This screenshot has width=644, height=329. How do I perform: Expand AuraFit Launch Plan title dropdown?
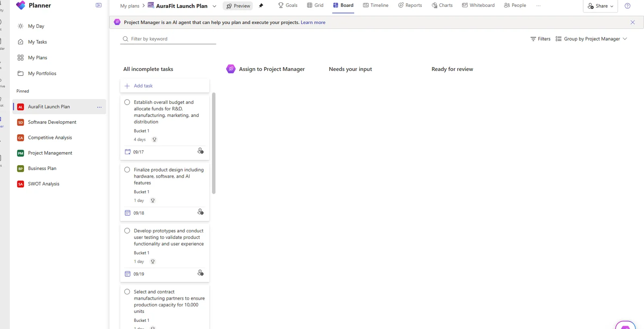coord(214,6)
